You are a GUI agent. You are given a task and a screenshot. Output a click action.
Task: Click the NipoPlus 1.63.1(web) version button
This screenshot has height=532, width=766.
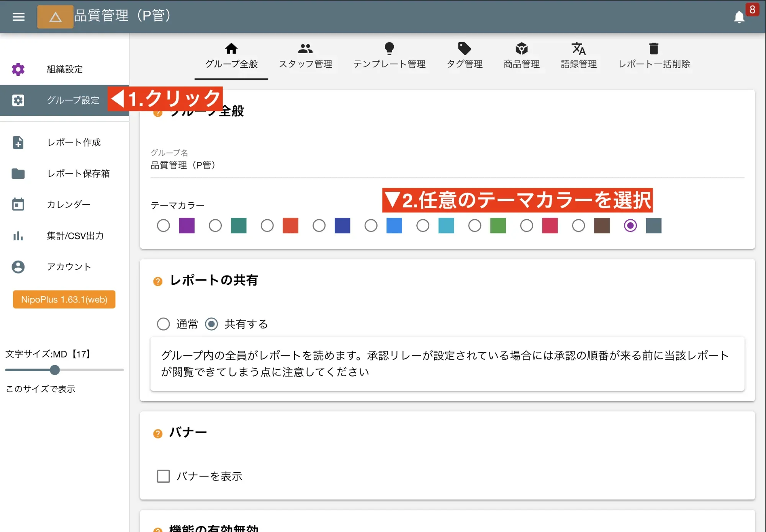click(x=64, y=300)
